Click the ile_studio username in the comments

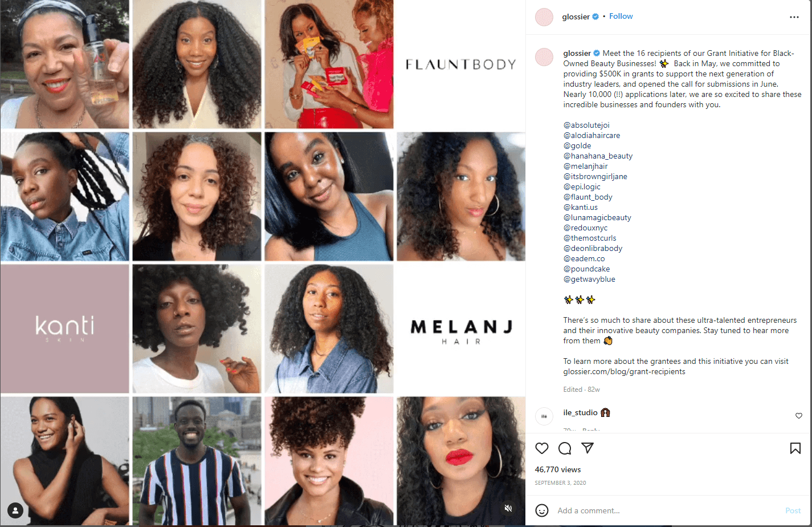tap(580, 412)
